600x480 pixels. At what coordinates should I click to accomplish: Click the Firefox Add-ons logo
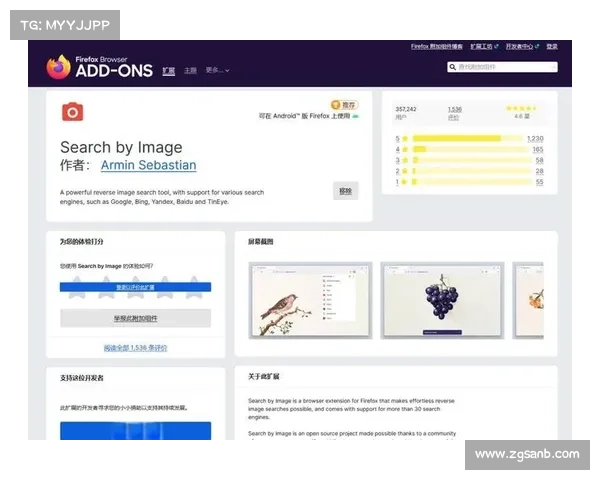(x=99, y=67)
